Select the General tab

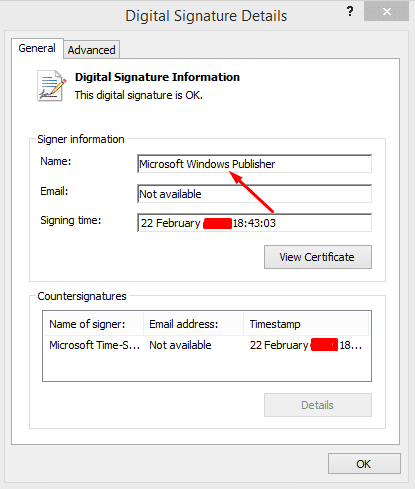[37, 49]
